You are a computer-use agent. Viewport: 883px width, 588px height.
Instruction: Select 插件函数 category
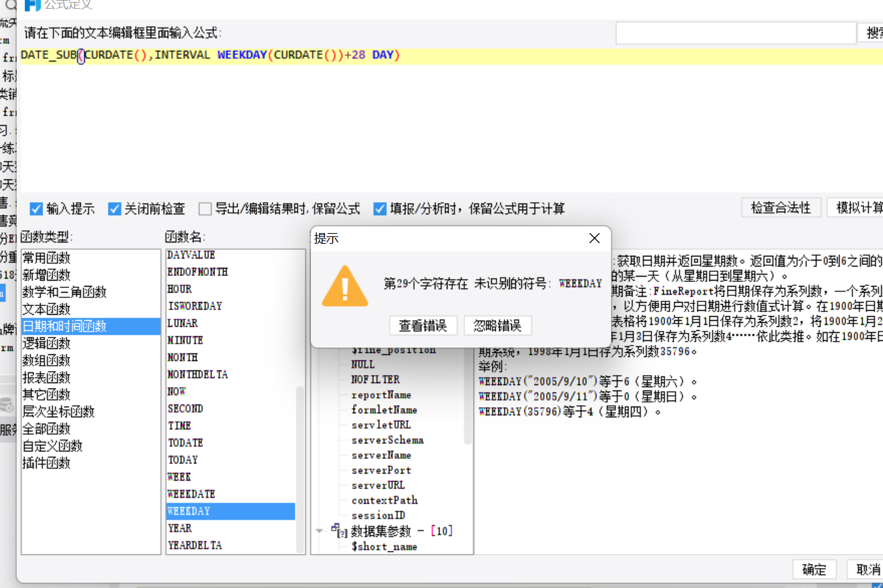[46, 463]
